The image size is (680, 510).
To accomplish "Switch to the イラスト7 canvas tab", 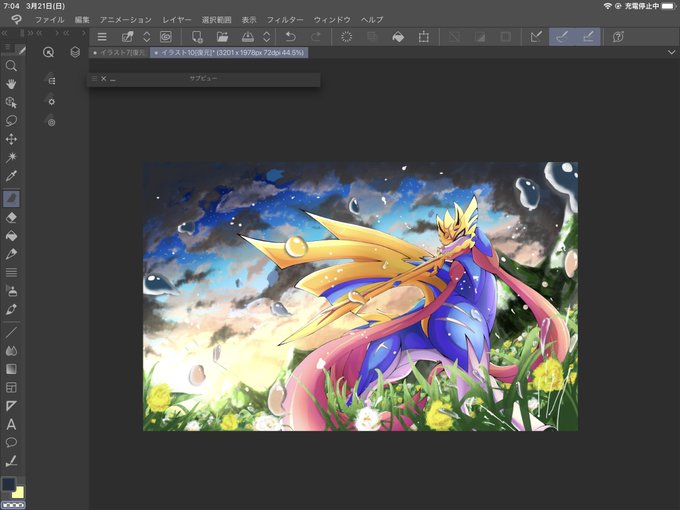I will [x=119, y=52].
